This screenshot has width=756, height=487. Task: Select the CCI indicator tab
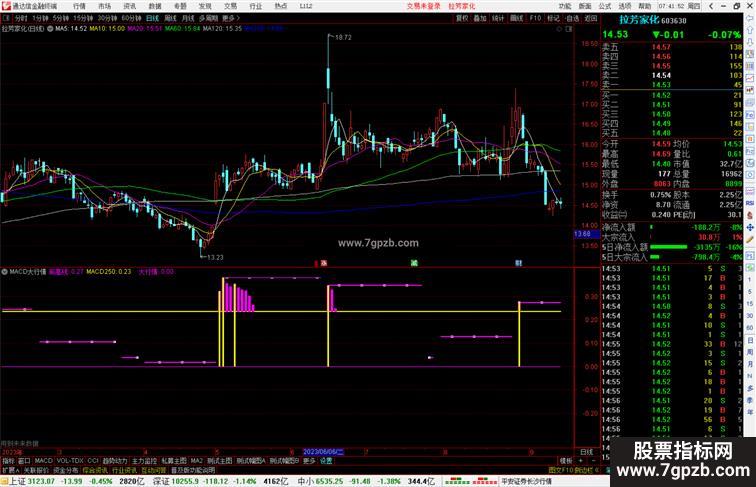pyautogui.click(x=93, y=460)
